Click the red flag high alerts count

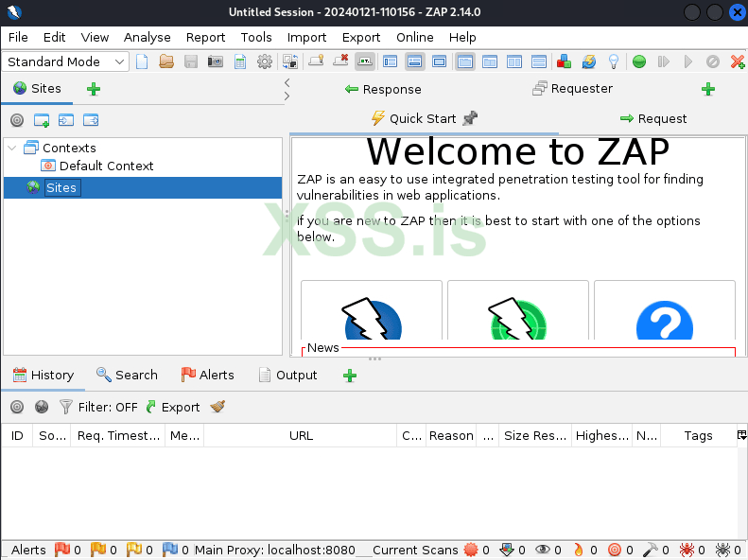[x=68, y=550]
